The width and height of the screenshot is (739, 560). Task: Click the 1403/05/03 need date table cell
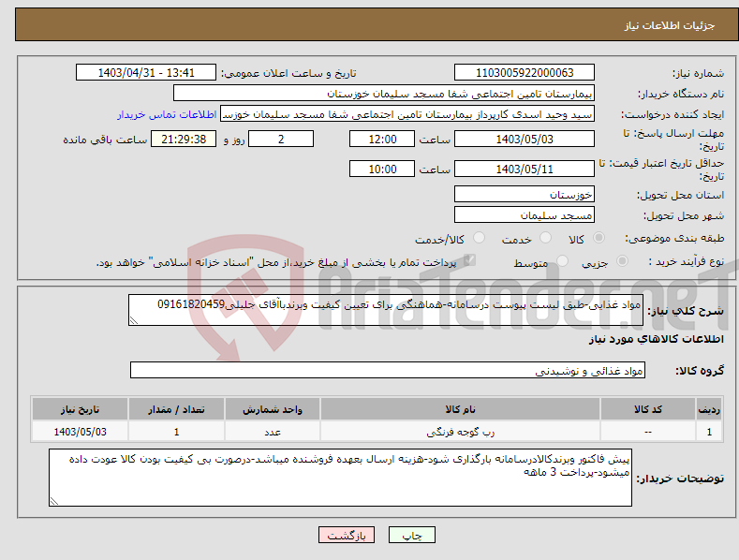tap(81, 432)
